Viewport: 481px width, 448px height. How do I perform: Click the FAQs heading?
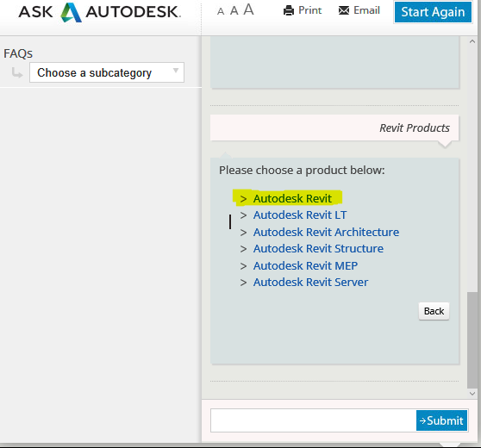(x=18, y=53)
